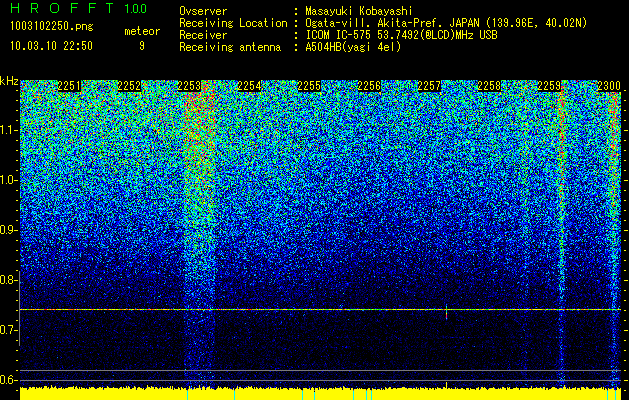
Task: Click the 2254 time label
Action: tap(249, 86)
